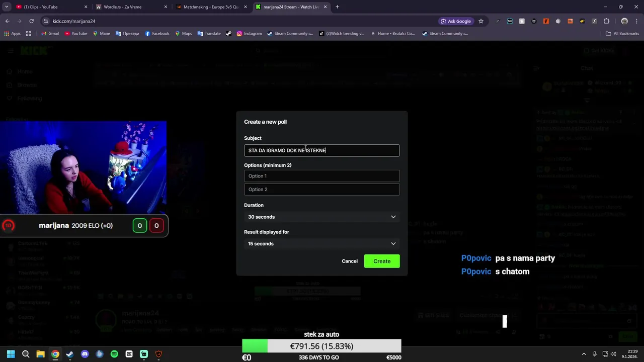Open Discord from the taskbar
Screen dimensions: 644x362
85,354
